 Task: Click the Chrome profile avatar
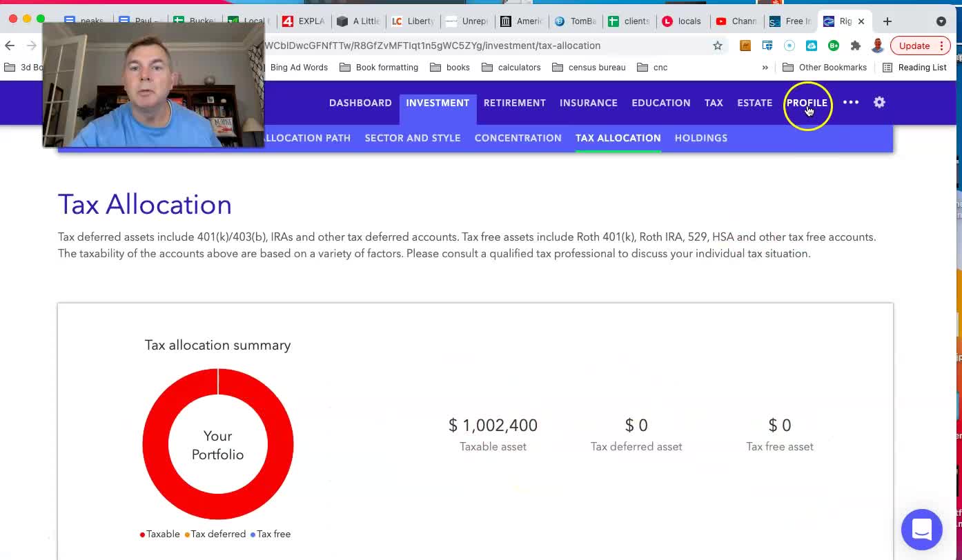point(877,46)
